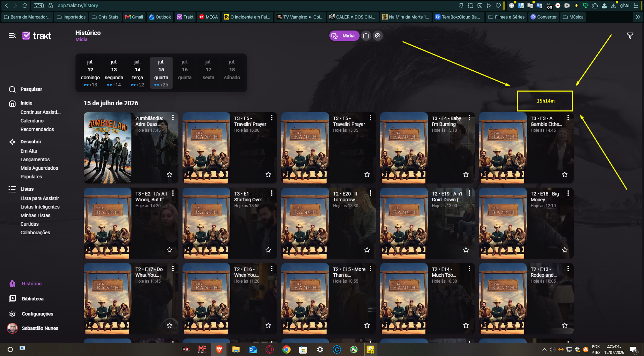Reload the page in browser toolbar
644x356 pixels.
25,5
